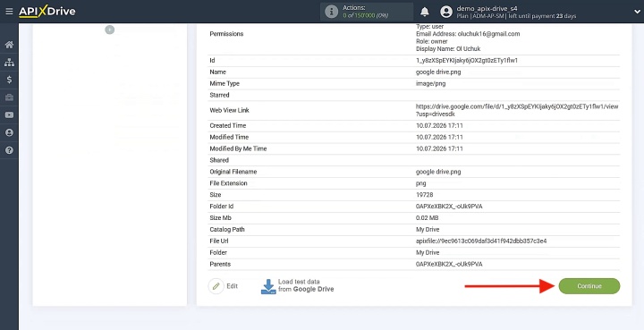The height and width of the screenshot is (330, 644).
Task: Select the Folder Id value
Action: tap(449, 206)
